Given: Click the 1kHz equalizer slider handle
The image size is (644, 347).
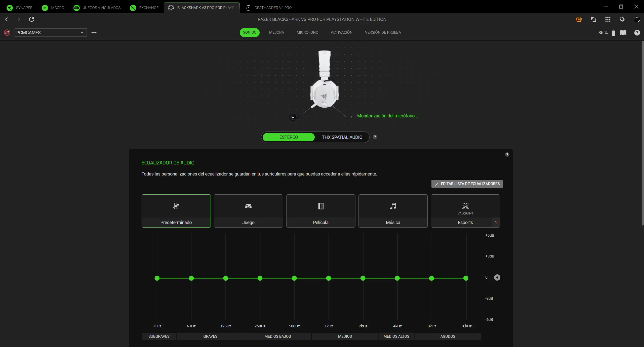Looking at the screenshot, I should 329,278.
